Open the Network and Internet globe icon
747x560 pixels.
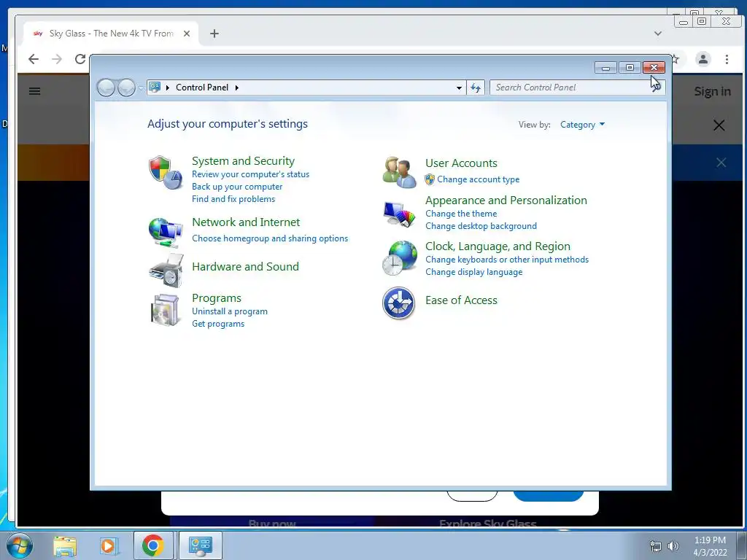[166, 233]
